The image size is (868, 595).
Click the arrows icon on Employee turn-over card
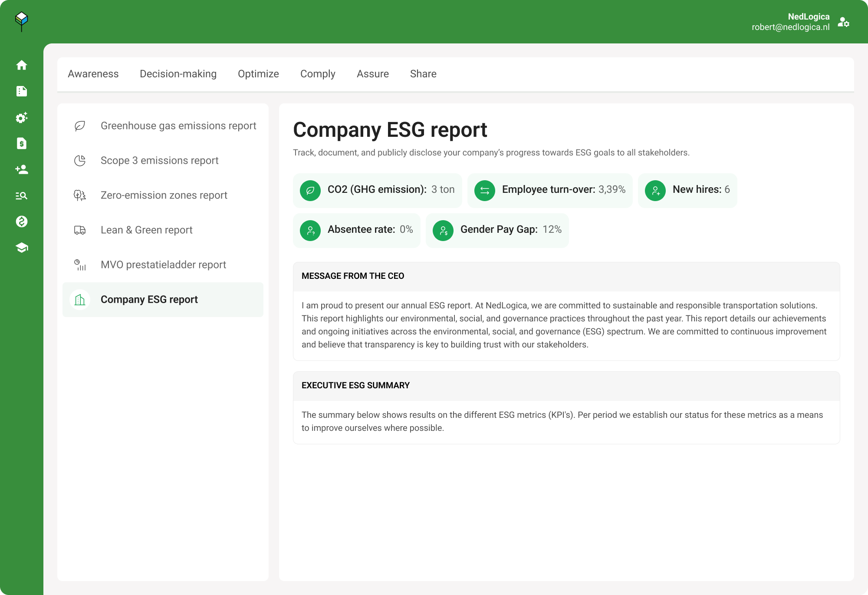(x=485, y=190)
